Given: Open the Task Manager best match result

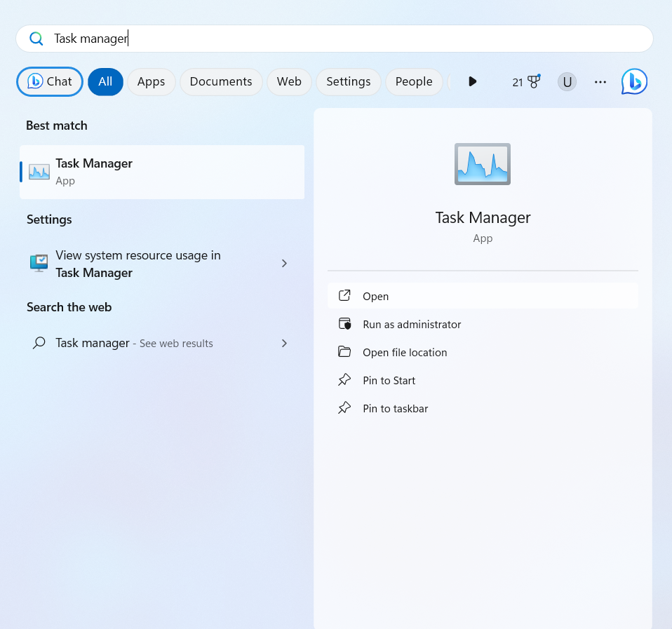Looking at the screenshot, I should pyautogui.click(x=162, y=172).
